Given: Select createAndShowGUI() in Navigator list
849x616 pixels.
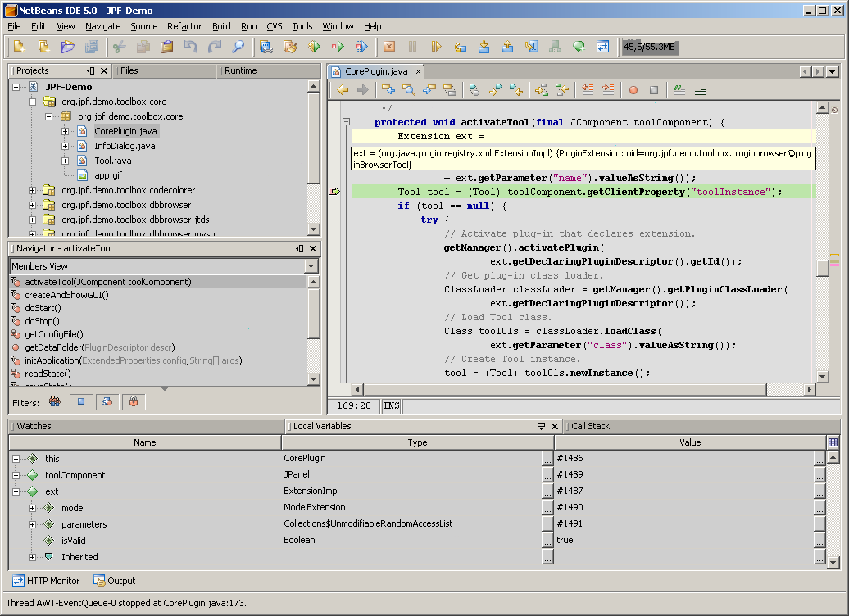Looking at the screenshot, I should click(x=66, y=295).
